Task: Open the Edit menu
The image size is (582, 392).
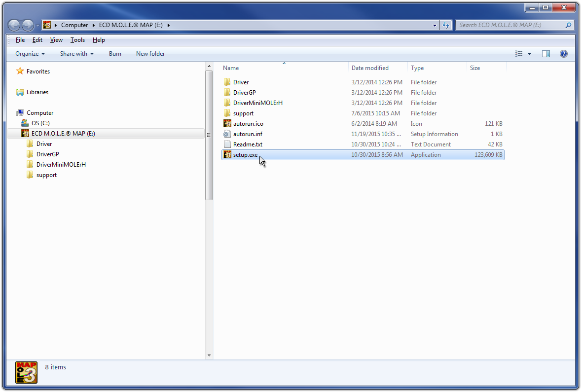Action: 37,40
